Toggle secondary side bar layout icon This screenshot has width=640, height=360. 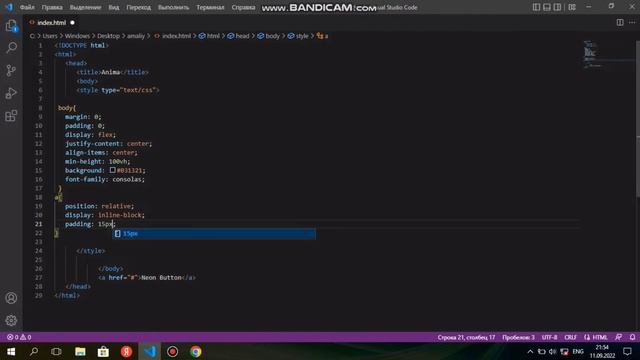557,7
